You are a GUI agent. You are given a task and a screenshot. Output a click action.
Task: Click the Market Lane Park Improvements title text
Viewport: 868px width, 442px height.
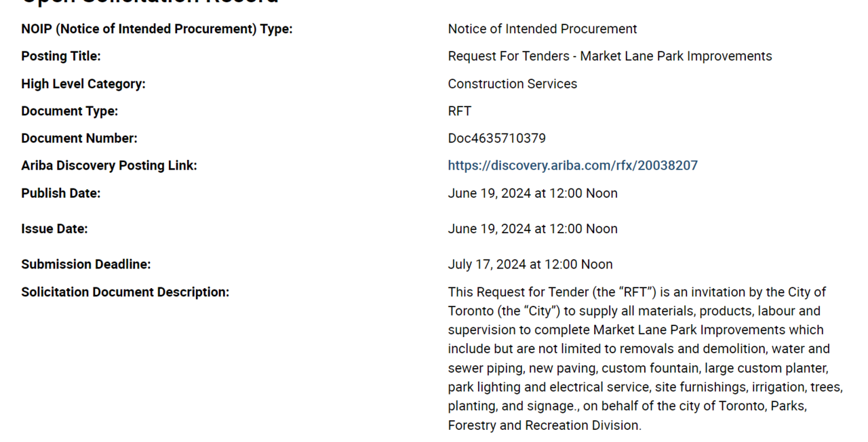tap(610, 56)
